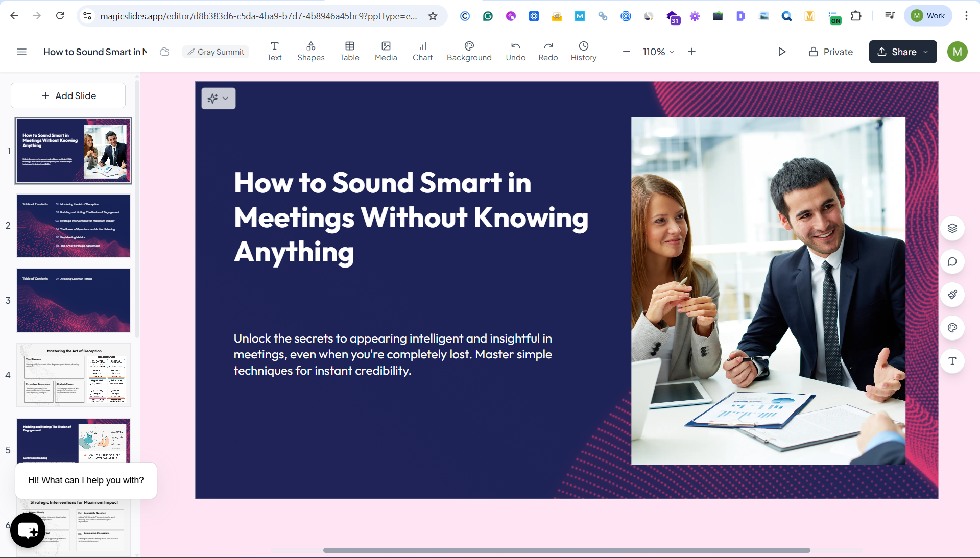
Task: Open the Text tool
Action: 274,52
